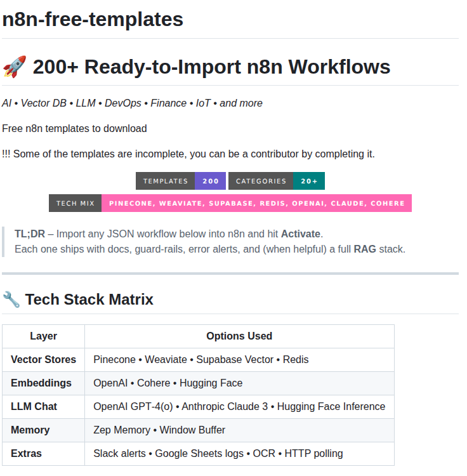Click the bold word Activate in the blockquote
Screen dimensions: 467x476
click(x=300, y=234)
